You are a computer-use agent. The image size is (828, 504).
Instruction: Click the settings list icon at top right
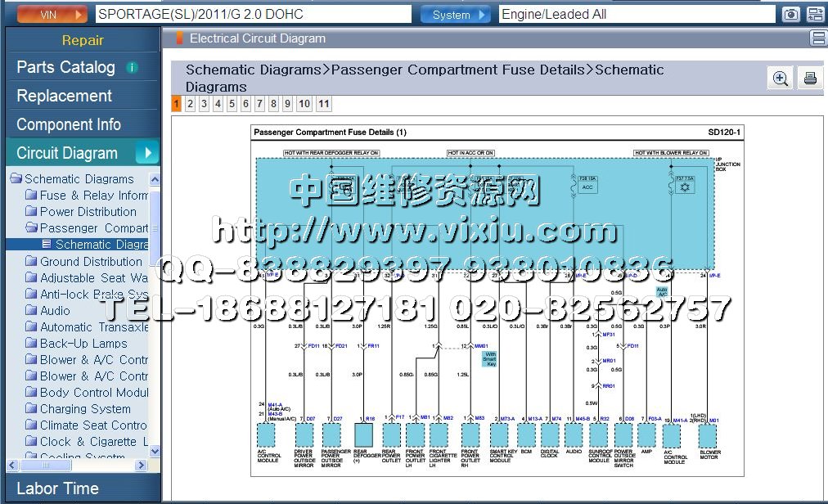click(x=815, y=14)
